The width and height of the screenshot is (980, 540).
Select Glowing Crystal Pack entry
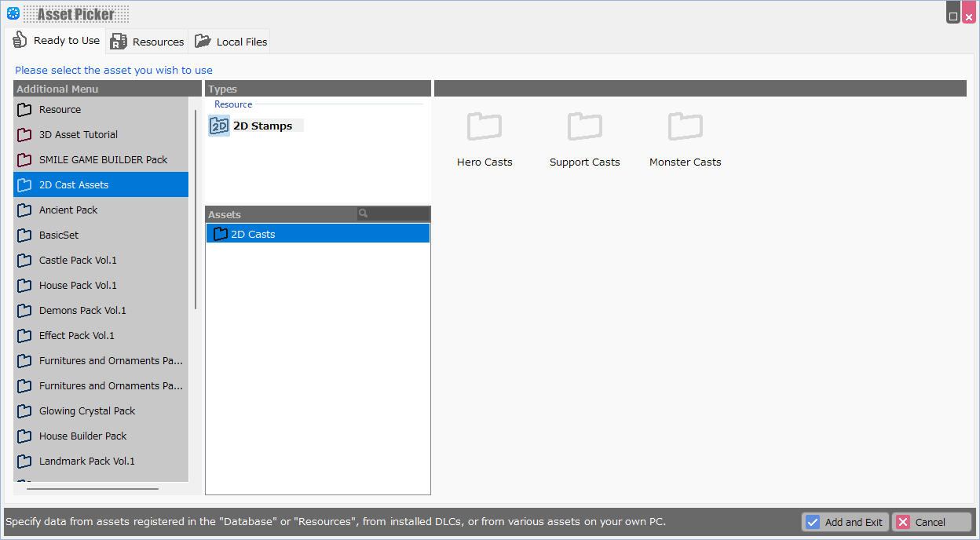tap(87, 411)
